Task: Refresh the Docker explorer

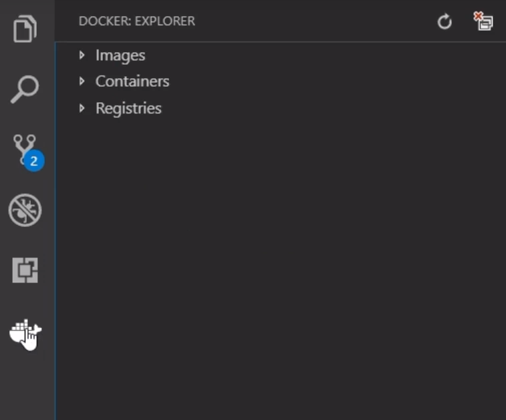Action: pos(445,21)
